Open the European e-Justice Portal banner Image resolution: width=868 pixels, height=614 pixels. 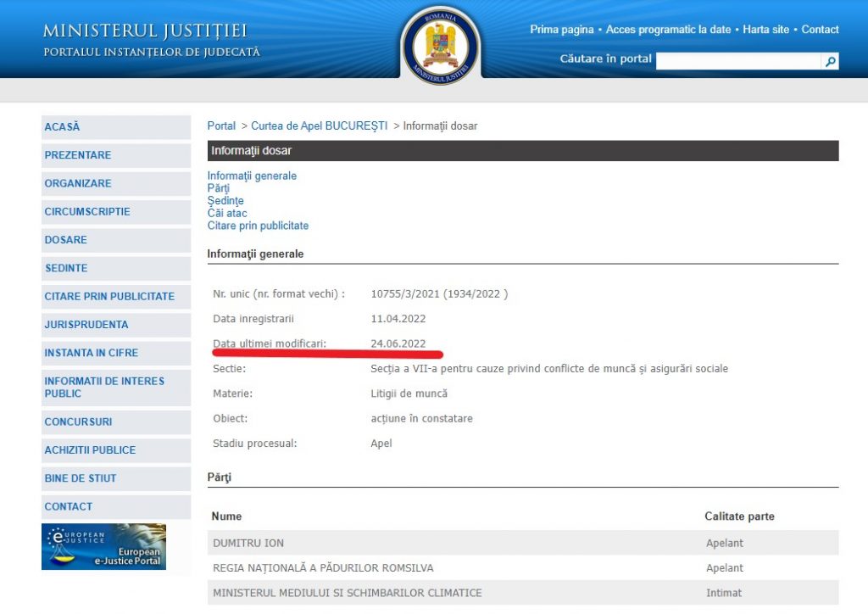(x=104, y=546)
